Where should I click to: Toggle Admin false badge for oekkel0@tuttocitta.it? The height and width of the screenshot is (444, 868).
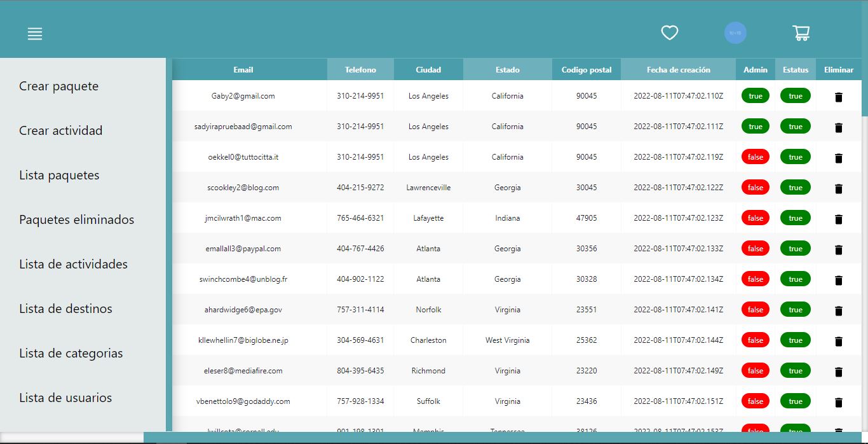click(x=755, y=156)
